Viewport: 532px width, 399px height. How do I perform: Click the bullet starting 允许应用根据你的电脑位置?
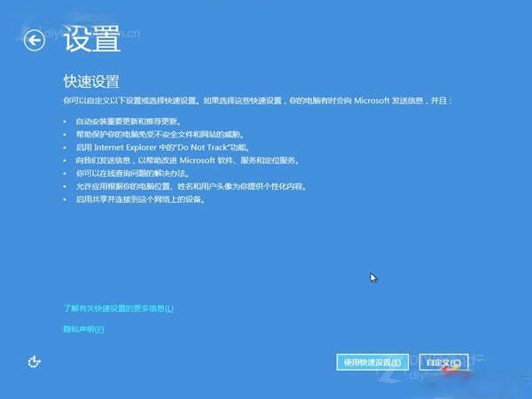tap(191, 186)
